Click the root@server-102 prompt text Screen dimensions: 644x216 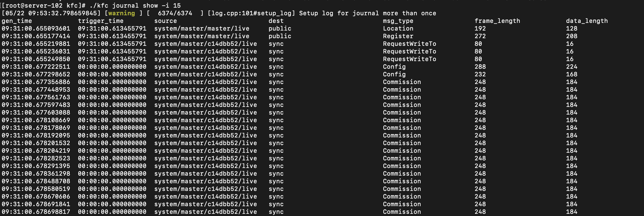tap(34, 5)
